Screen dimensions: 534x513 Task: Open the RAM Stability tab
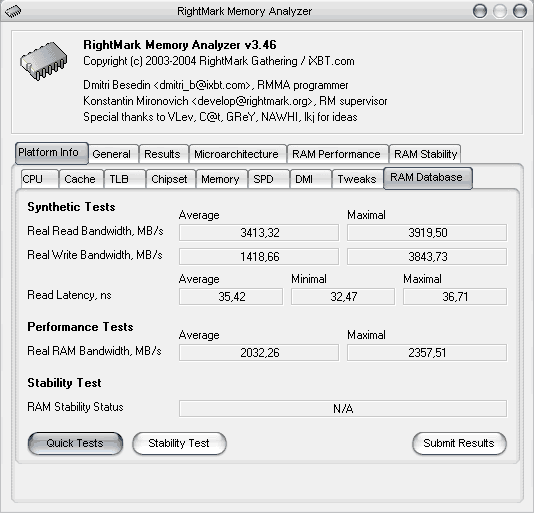pyautogui.click(x=425, y=154)
